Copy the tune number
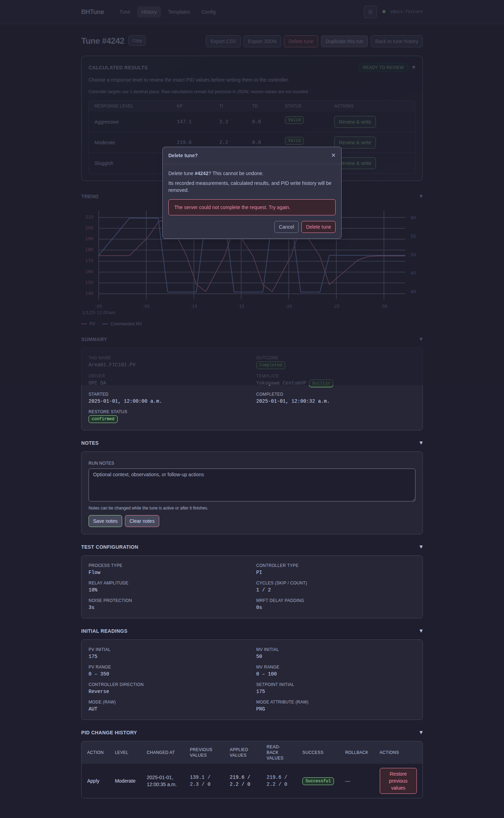The width and height of the screenshot is (504, 818). pyautogui.click(x=137, y=41)
